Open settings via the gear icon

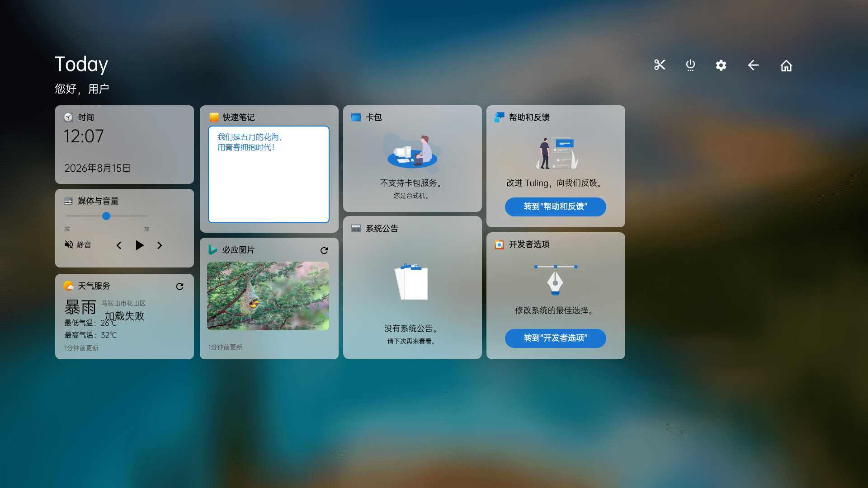pos(721,65)
